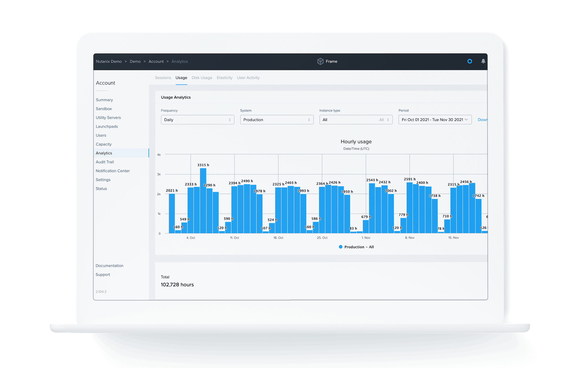Open the Period date range picker
This screenshot has width=588, height=368.
click(x=435, y=120)
